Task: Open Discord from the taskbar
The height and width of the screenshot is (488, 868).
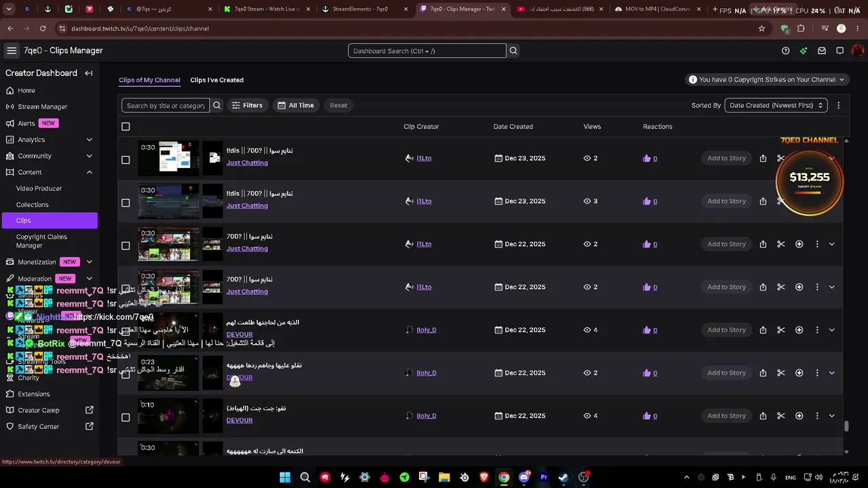Action: (524, 477)
